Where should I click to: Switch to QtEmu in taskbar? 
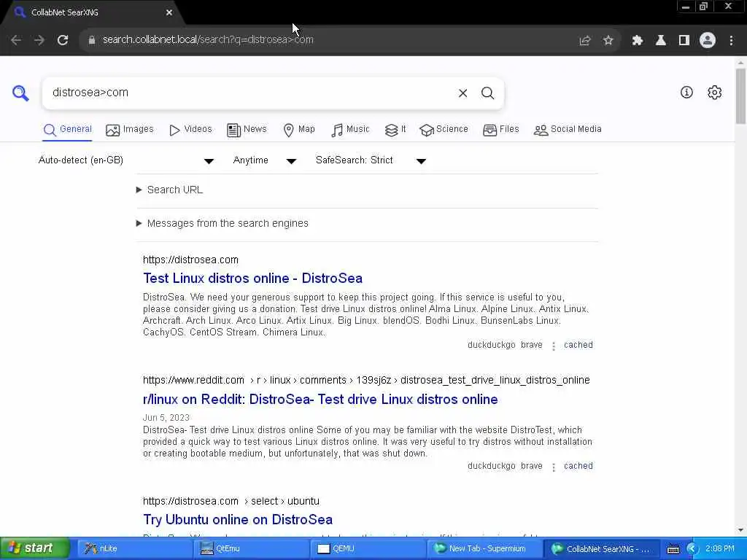(250, 548)
